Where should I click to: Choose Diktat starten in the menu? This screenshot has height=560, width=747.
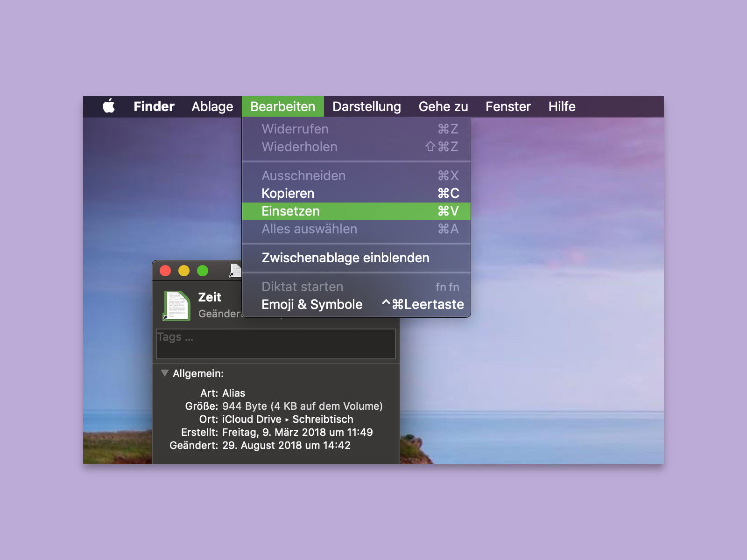(356, 287)
